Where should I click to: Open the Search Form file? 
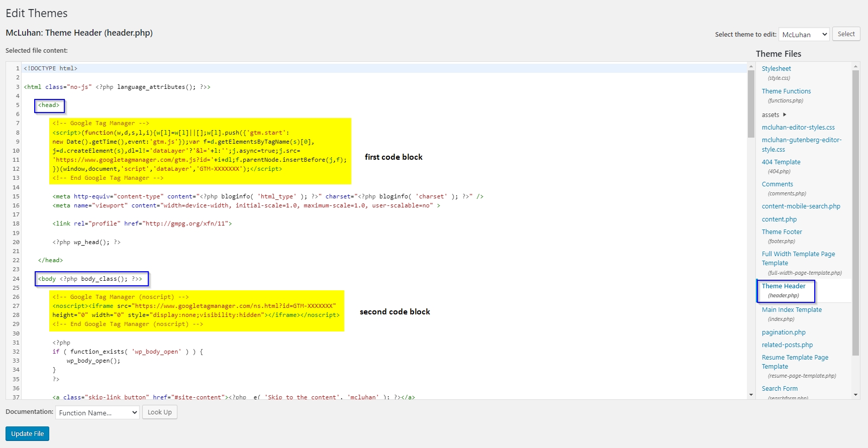(780, 389)
